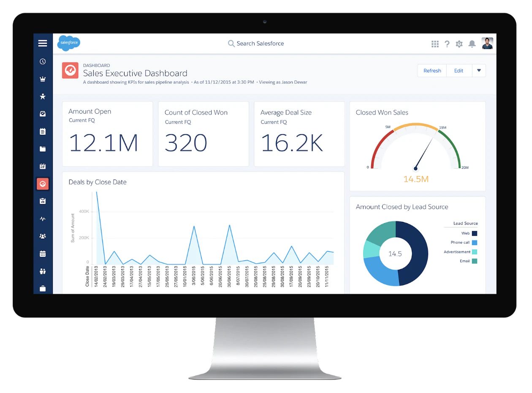Open the help question mark icon
This screenshot has width=532, height=393.
click(447, 44)
